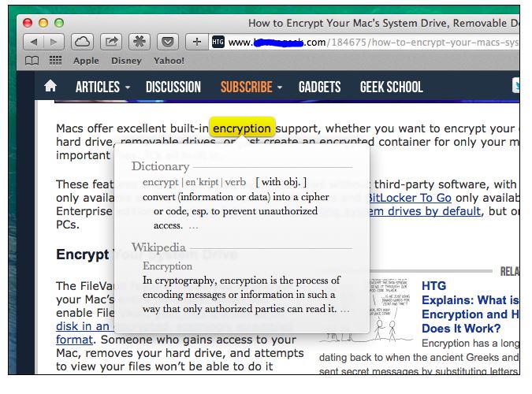This screenshot has width=532, height=394.
Task: Go back with the Safari back arrow
Action: (33, 42)
